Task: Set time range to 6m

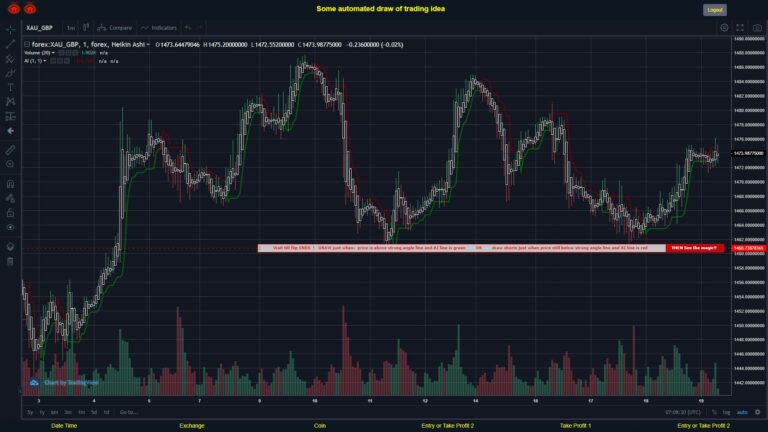Action: click(54, 412)
